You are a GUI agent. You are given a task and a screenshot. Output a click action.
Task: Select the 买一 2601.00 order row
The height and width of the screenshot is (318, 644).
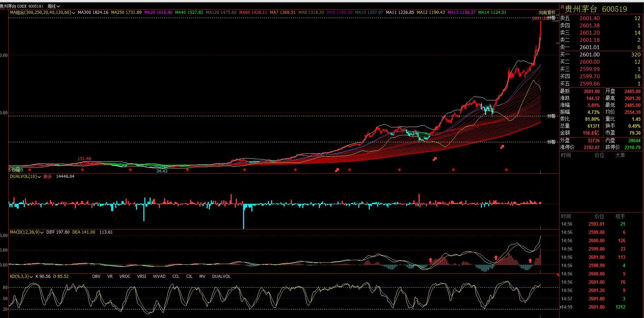point(601,55)
